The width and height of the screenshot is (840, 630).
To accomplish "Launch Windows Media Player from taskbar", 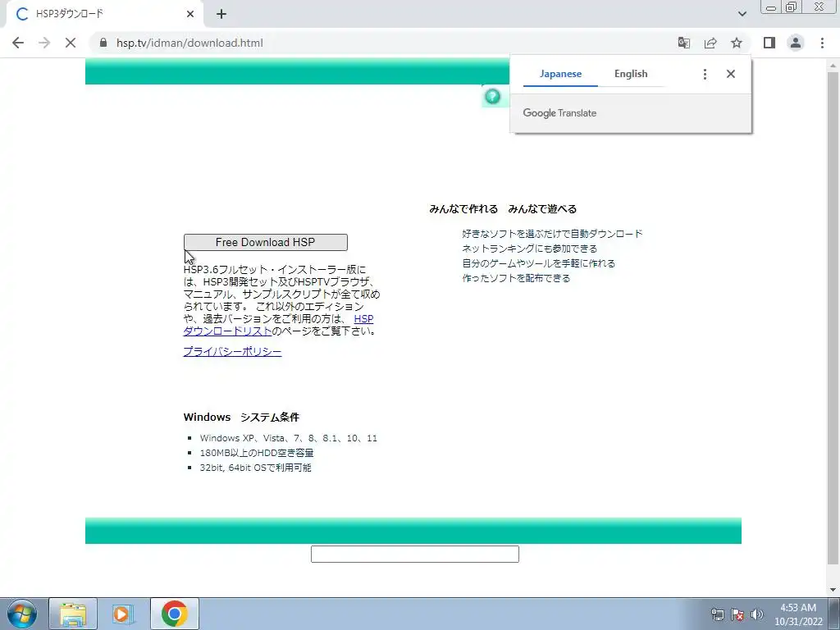I will [123, 614].
